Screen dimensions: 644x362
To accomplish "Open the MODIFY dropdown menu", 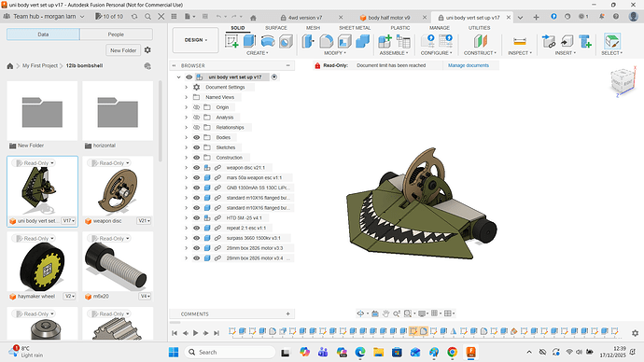I will click(x=335, y=53).
